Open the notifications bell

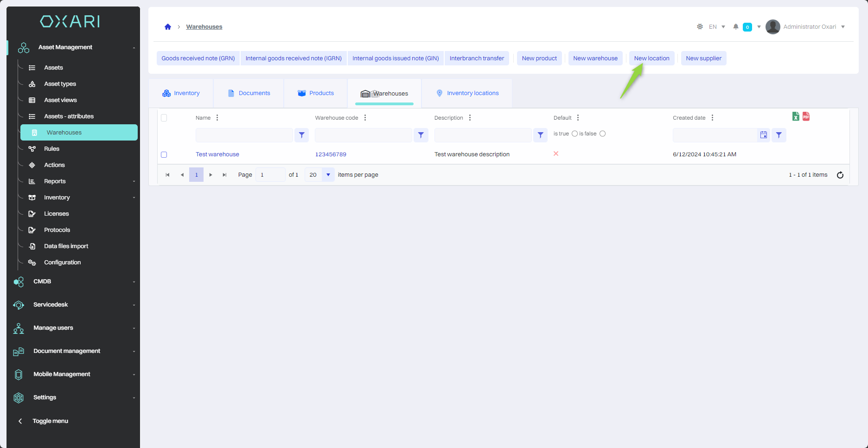click(735, 27)
